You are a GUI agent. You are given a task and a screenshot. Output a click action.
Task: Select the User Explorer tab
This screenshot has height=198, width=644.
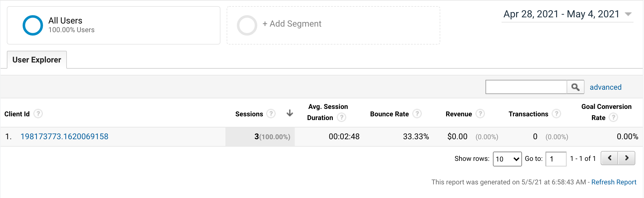[37, 60]
